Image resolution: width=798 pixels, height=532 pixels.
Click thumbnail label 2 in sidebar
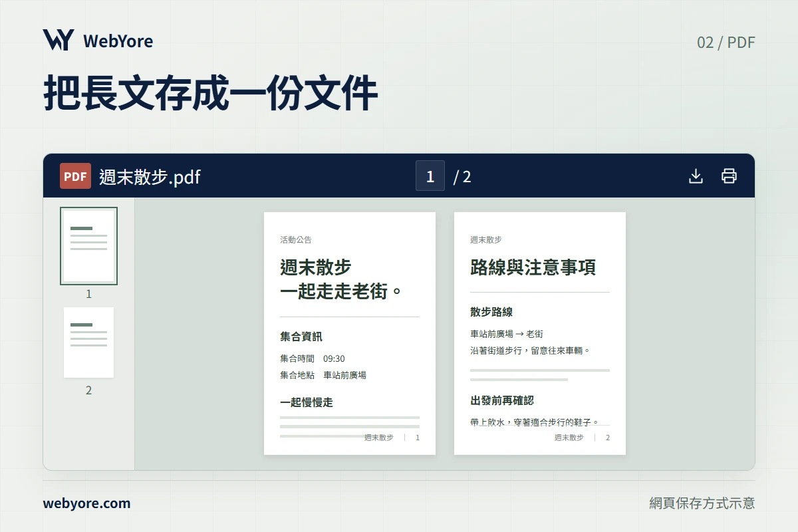click(x=88, y=390)
